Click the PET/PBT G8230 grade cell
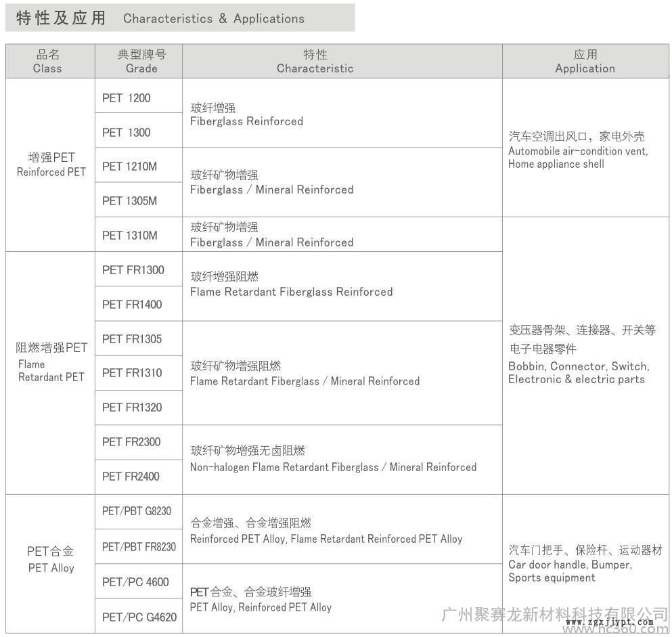This screenshot has width=672, height=637. 137,511
